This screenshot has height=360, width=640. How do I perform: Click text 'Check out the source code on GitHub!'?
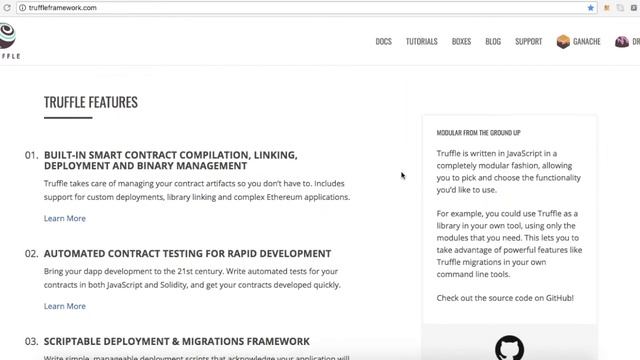[505, 298]
